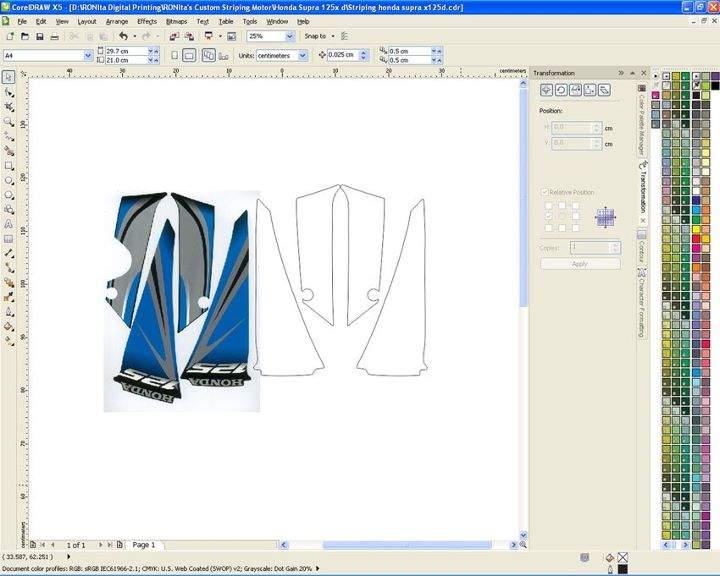
Task: Click the Save icon in standard toolbar
Action: [40, 36]
